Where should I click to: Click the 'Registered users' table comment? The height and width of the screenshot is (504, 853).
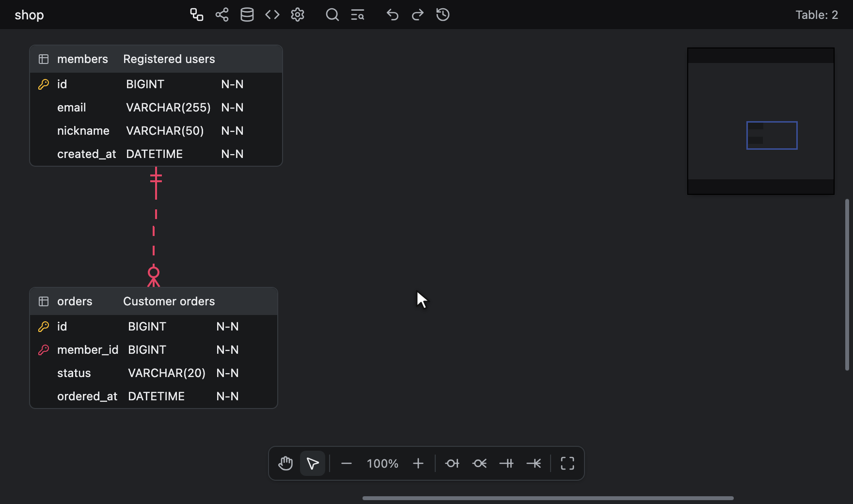169,59
